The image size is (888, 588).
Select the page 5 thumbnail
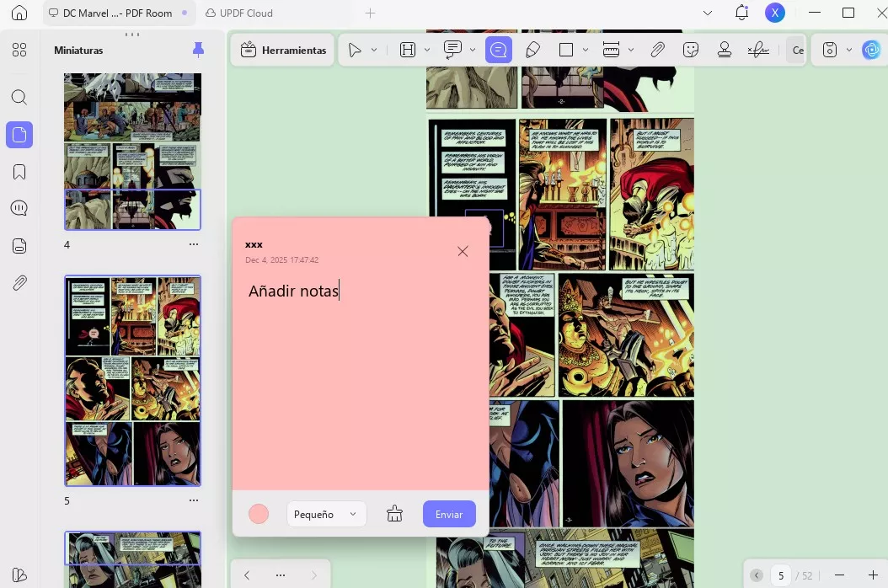tap(132, 381)
